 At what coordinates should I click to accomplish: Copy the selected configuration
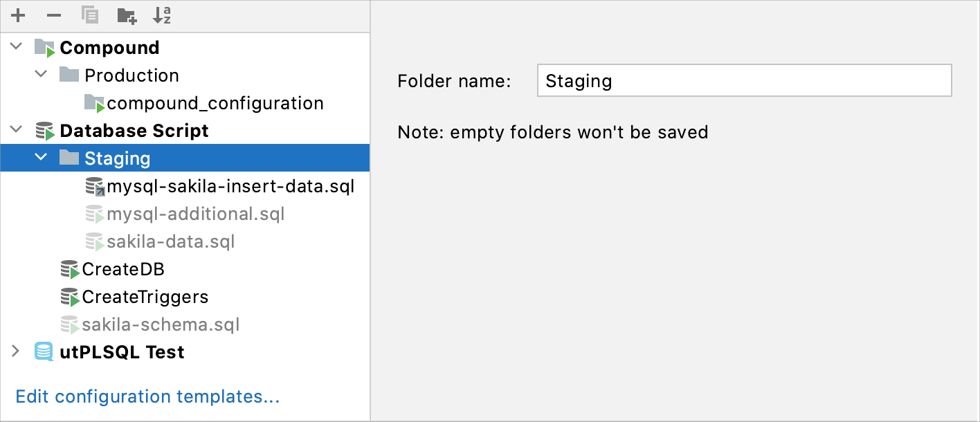[x=90, y=15]
